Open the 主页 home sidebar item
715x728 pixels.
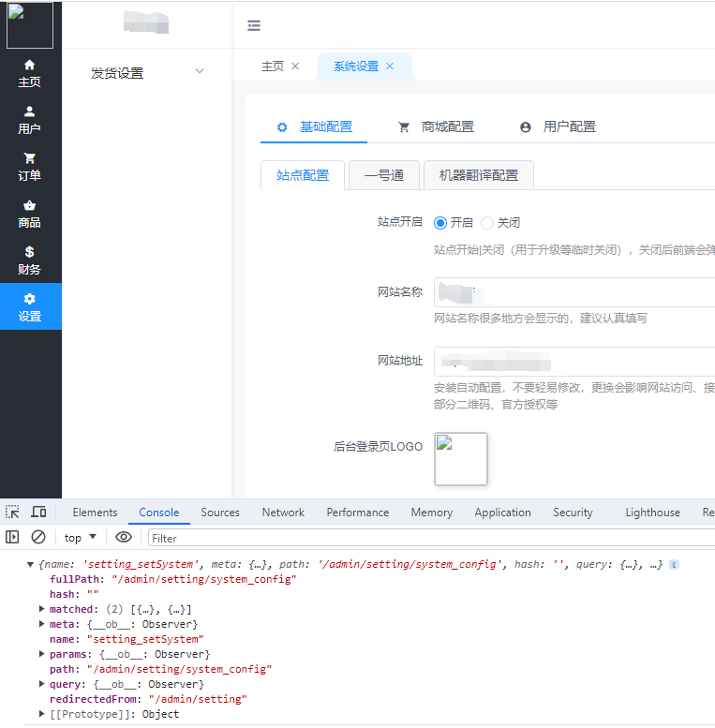coord(30,73)
